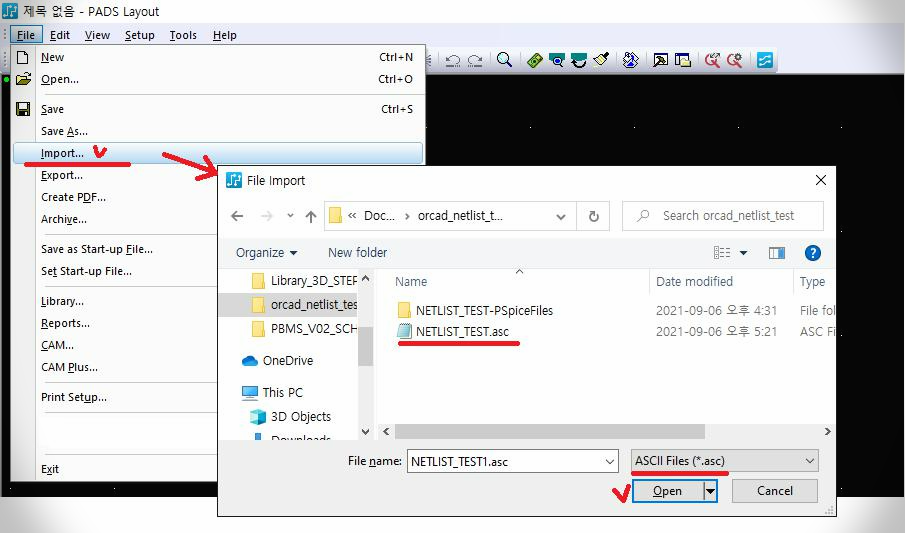The width and height of the screenshot is (905, 533).
Task: Click the Undo toolbar icon
Action: [453, 60]
